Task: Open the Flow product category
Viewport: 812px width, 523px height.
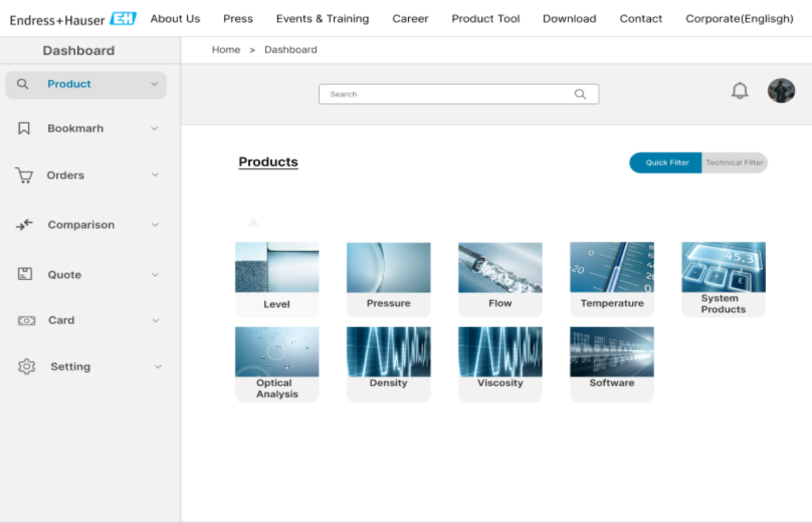Action: click(x=500, y=279)
